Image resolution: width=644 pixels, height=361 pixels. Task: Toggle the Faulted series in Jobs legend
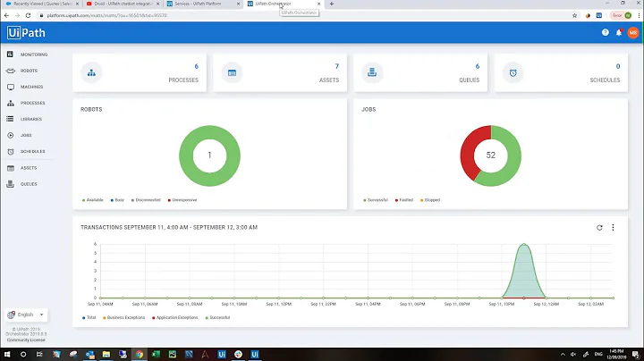point(404,200)
